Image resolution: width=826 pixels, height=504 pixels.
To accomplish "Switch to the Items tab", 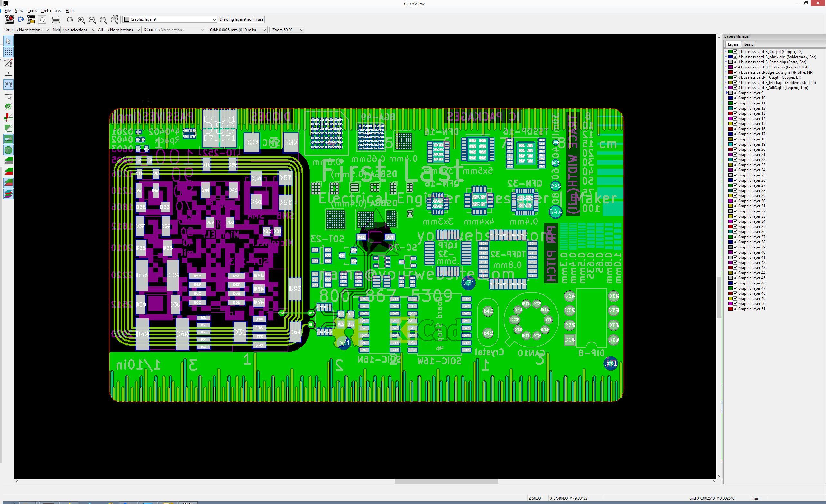I will (x=748, y=44).
